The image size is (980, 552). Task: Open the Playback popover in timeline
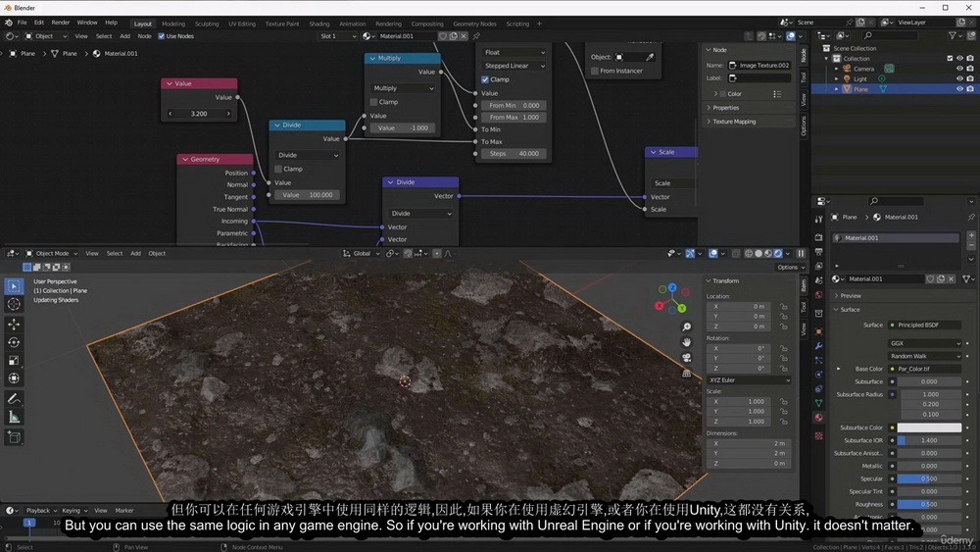tap(40, 510)
